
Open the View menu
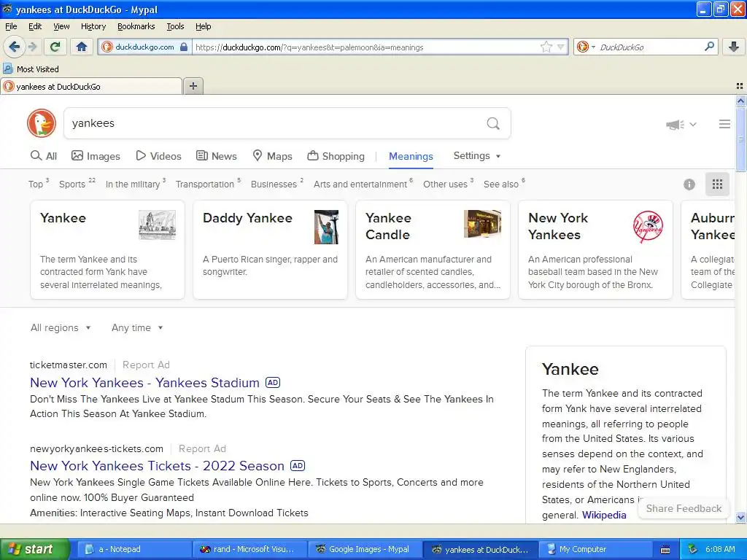(61, 26)
